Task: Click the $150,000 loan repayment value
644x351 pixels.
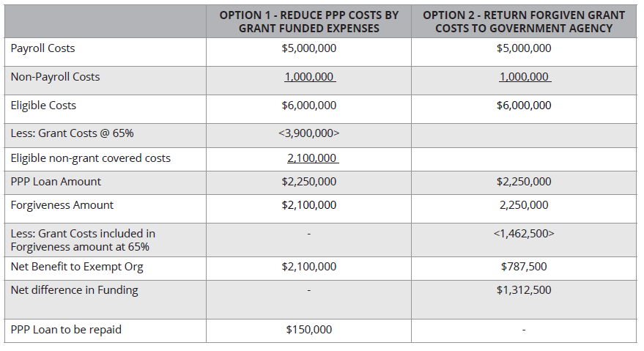Action: [x=308, y=330]
